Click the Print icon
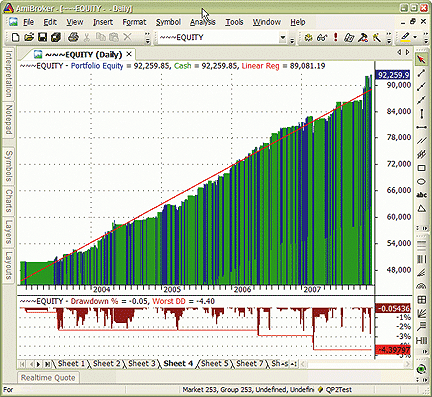The width and height of the screenshot is (432, 397). click(73, 37)
